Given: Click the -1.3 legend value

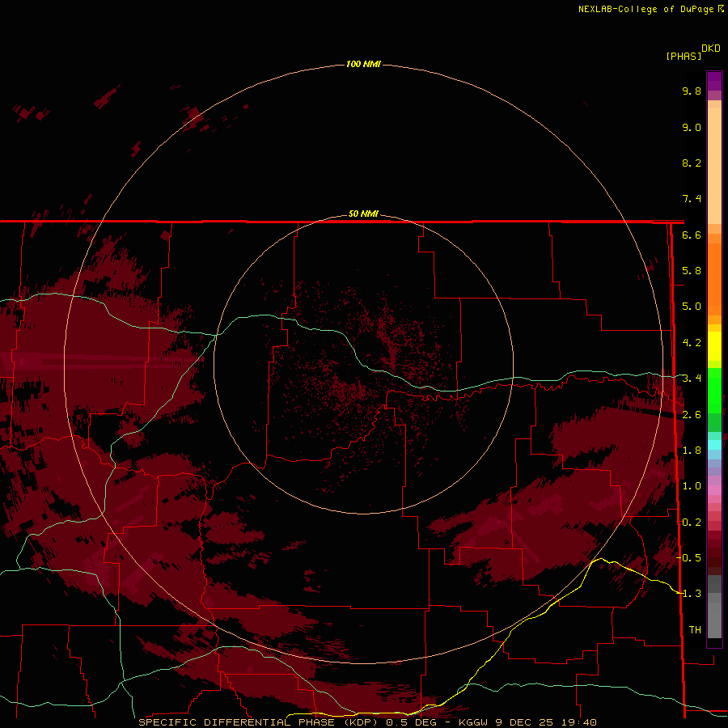Looking at the screenshot, I should [689, 594].
